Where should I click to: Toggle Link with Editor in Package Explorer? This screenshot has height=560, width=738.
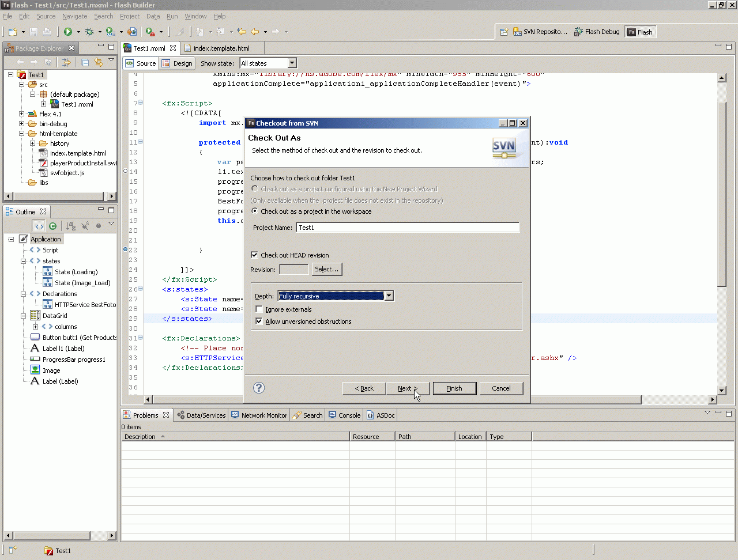click(99, 62)
